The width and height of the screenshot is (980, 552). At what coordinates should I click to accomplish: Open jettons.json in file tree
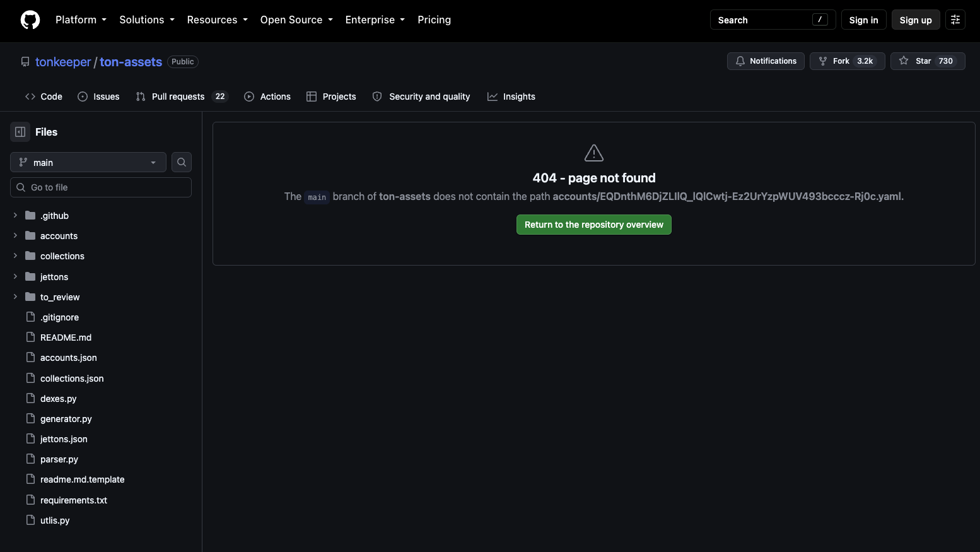click(64, 438)
